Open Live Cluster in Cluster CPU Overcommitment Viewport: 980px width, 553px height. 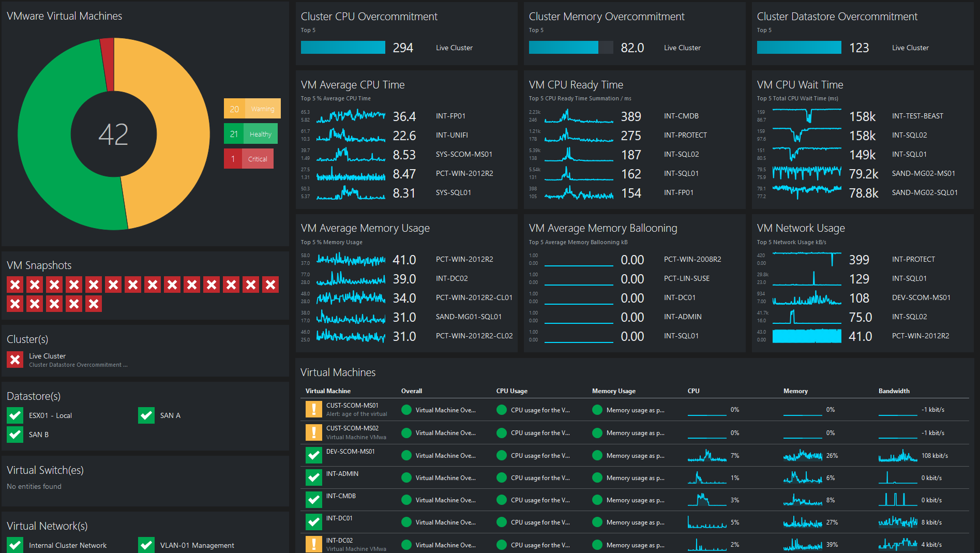coord(454,48)
